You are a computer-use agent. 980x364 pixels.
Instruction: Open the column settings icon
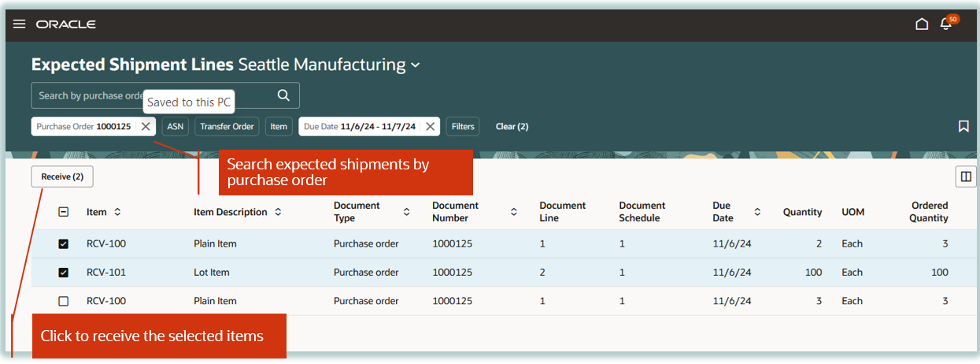[965, 177]
